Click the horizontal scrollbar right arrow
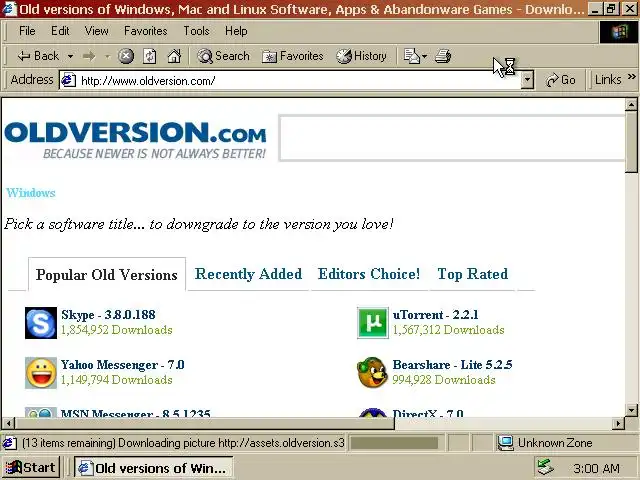This screenshot has height=480, width=640. (x=618, y=423)
